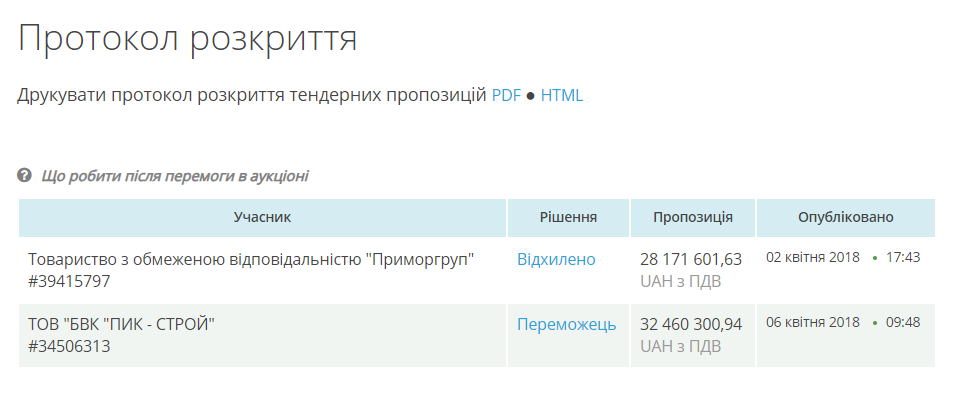957x415 pixels.
Task: Click the question mark help icon
Action: point(25,176)
